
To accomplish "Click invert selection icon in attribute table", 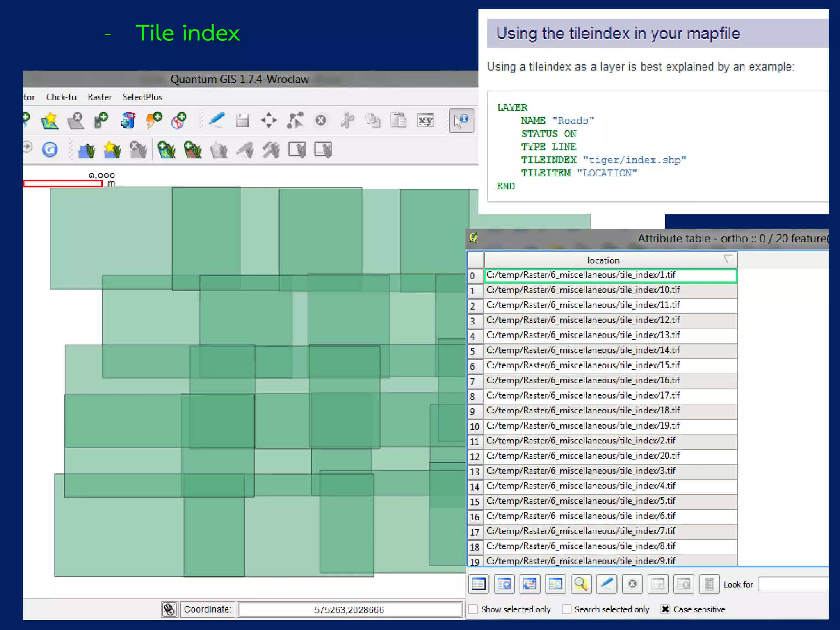I will (x=530, y=584).
